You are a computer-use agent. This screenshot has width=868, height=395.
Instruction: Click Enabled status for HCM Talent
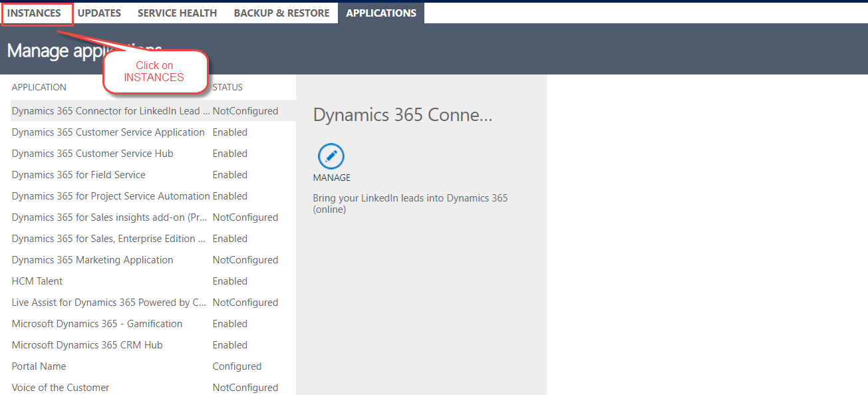click(x=230, y=281)
